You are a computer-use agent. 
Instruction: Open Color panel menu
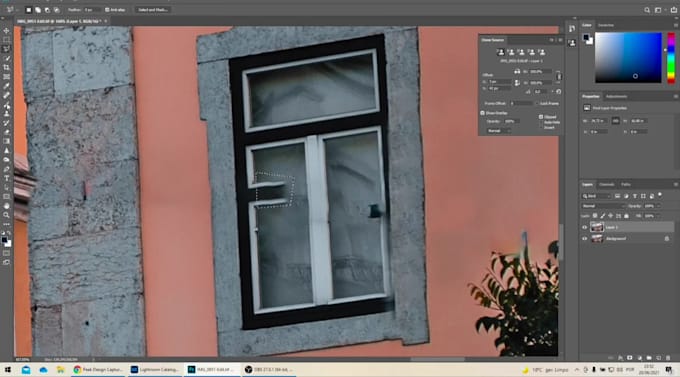(676, 25)
